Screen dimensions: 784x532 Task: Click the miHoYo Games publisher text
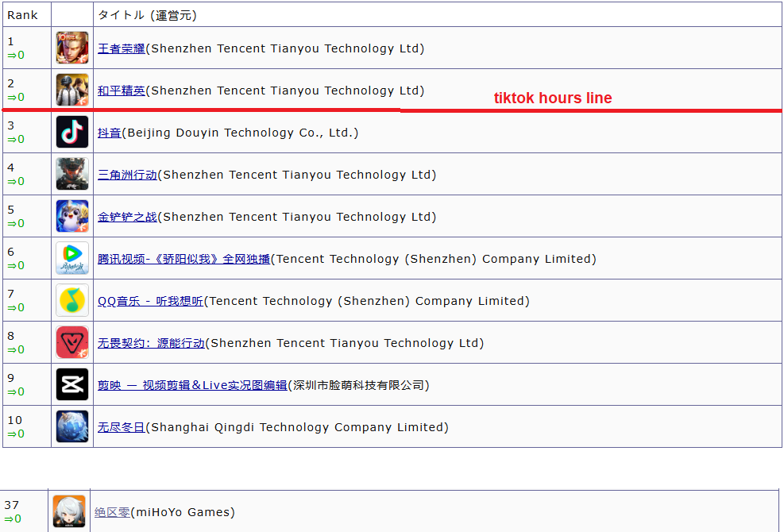coord(183,512)
